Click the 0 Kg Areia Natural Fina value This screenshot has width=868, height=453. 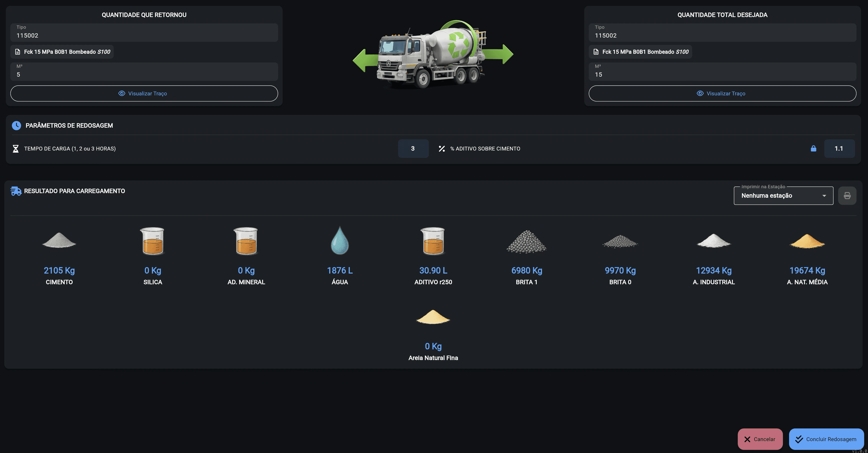[x=433, y=346]
